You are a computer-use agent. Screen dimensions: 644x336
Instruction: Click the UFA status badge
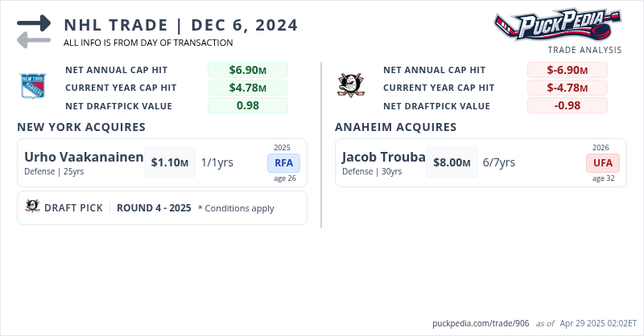point(603,163)
